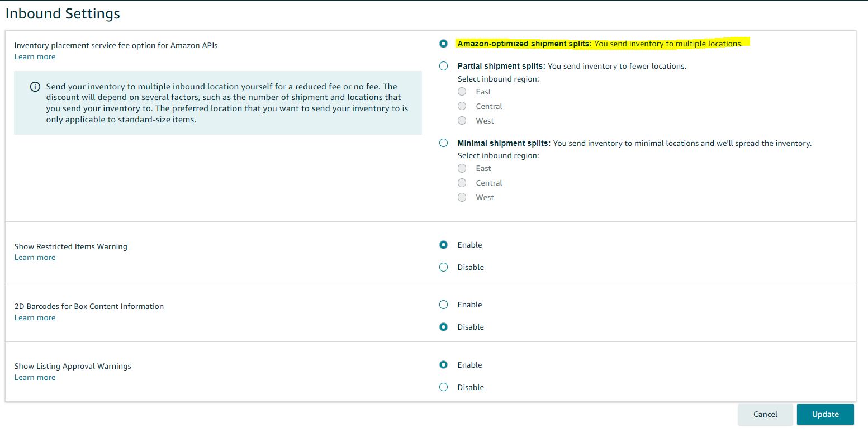This screenshot has width=868, height=432.
Task: Select Partial shipment splits radio option
Action: click(443, 66)
